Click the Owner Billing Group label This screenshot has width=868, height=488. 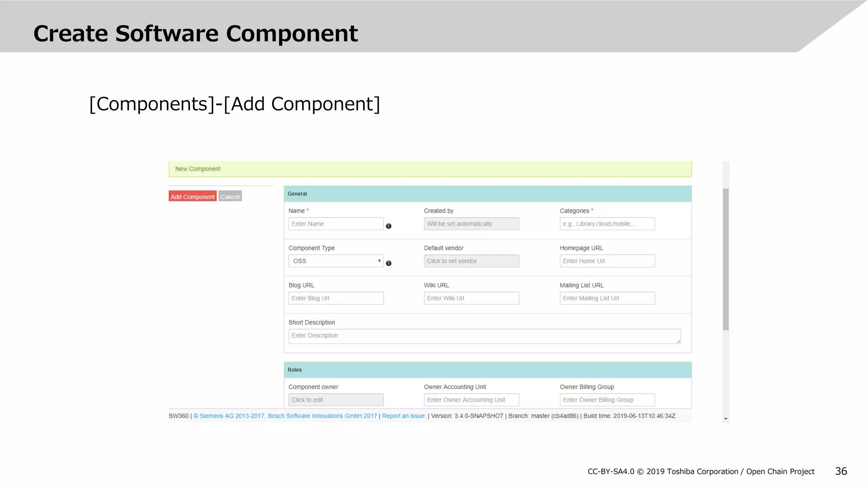(587, 387)
